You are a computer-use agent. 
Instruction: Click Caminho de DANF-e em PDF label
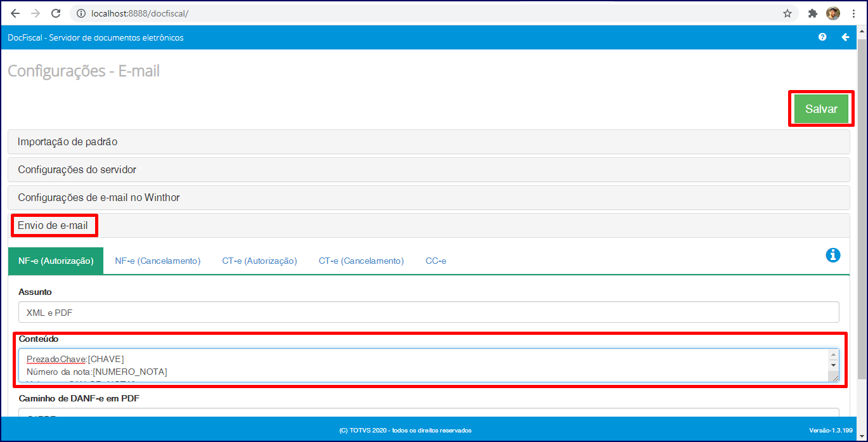(79, 398)
